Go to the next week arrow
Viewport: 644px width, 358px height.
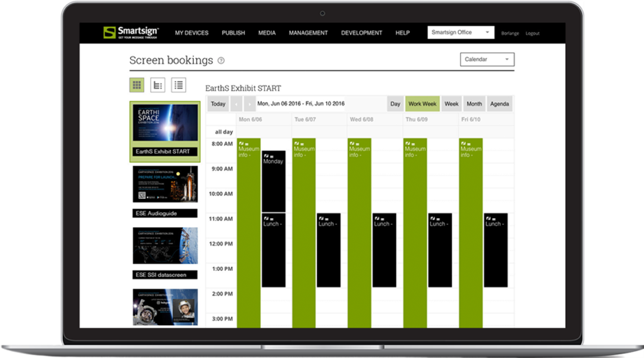coord(250,104)
